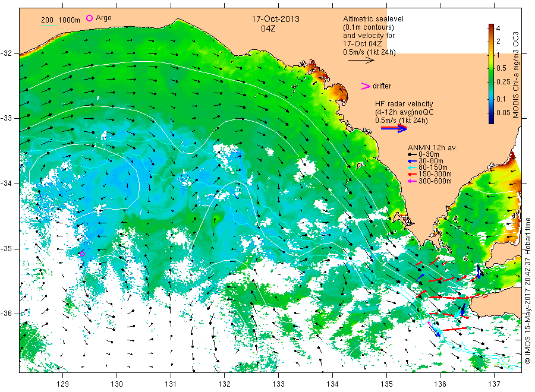Click the 131 longitude axis label

click(x=171, y=384)
